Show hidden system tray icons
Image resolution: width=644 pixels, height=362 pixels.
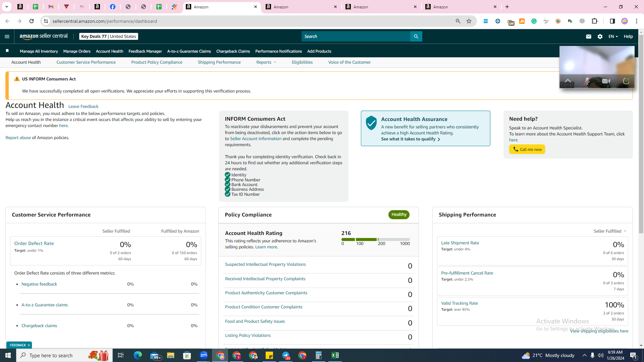tap(585, 355)
